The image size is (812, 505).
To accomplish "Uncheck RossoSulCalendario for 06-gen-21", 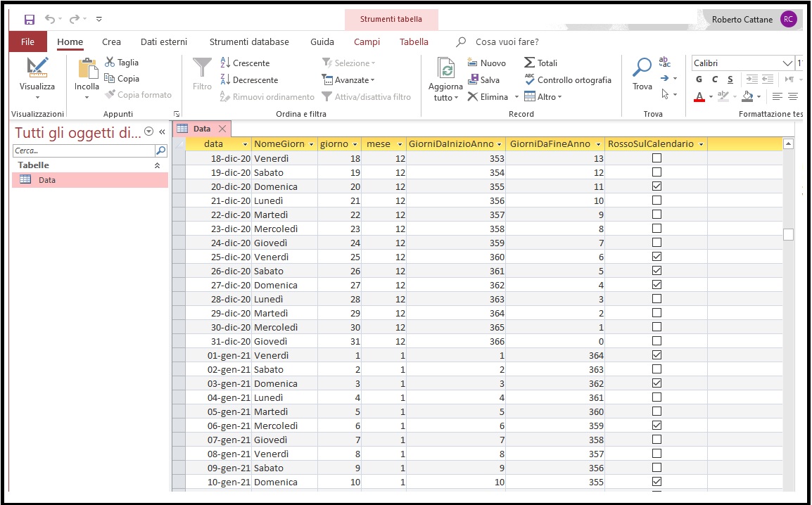I will point(656,426).
